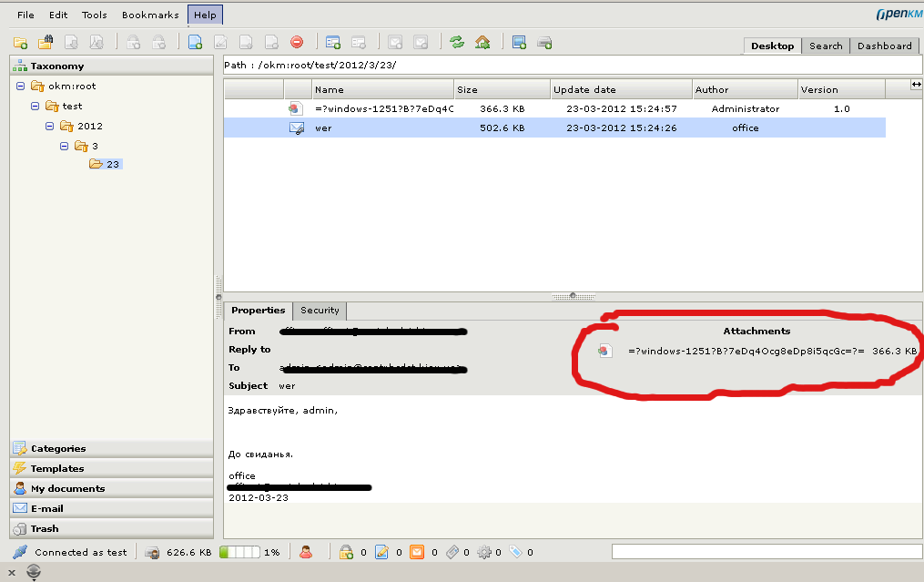This screenshot has height=582, width=924.
Task: Click the green refresh arrows icon
Action: pos(457,42)
